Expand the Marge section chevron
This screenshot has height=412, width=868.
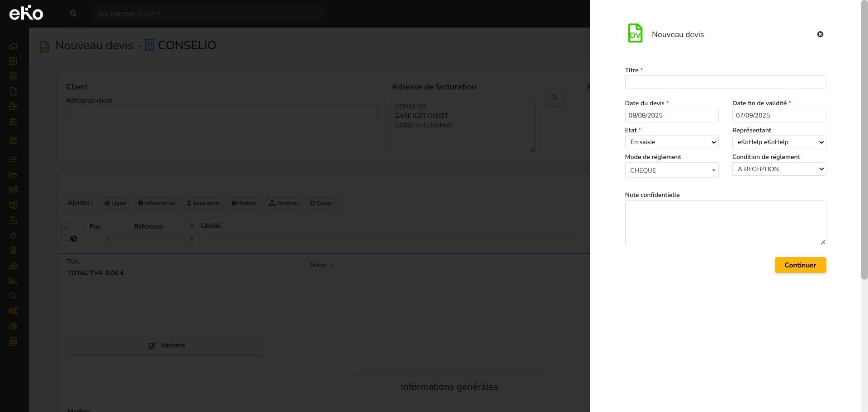[331, 265]
